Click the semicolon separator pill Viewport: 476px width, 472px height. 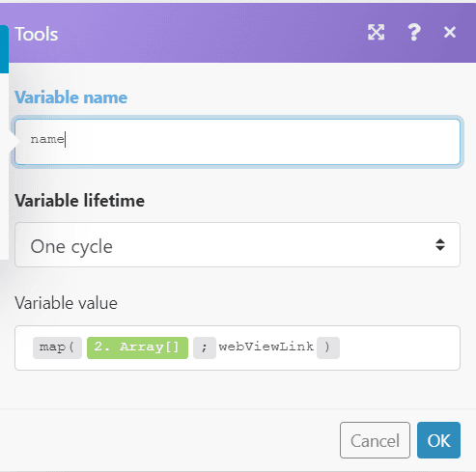pyautogui.click(x=205, y=347)
